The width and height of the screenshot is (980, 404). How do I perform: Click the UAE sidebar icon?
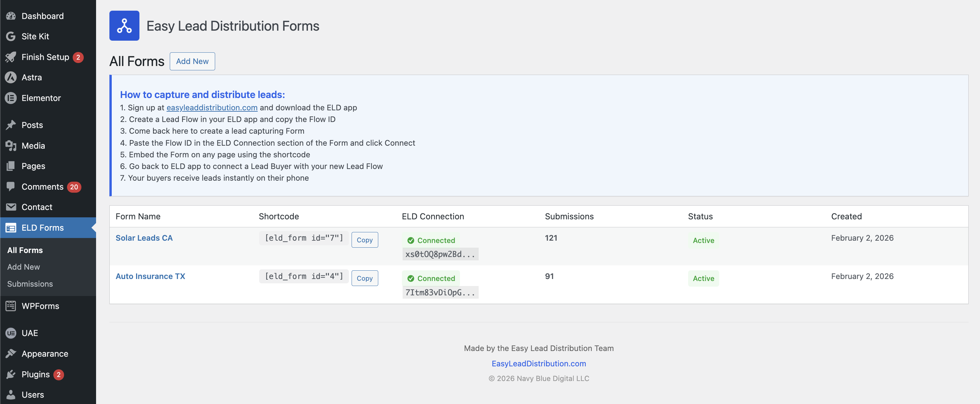coord(11,333)
